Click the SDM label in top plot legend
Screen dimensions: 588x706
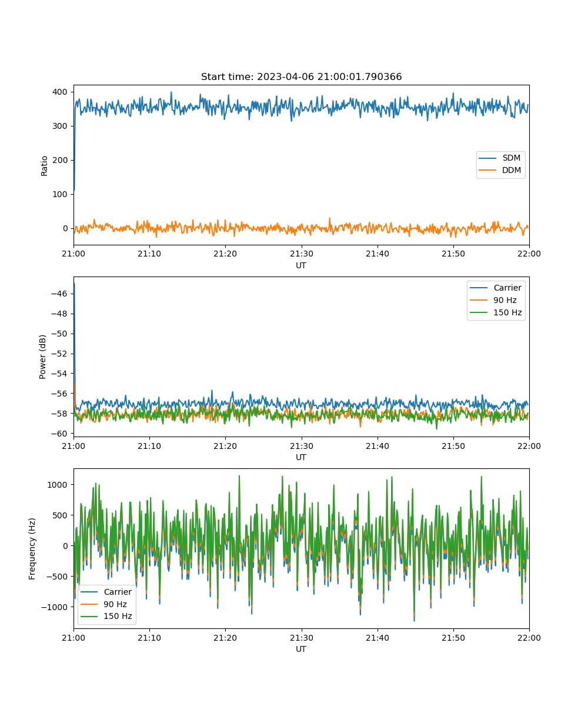point(512,158)
